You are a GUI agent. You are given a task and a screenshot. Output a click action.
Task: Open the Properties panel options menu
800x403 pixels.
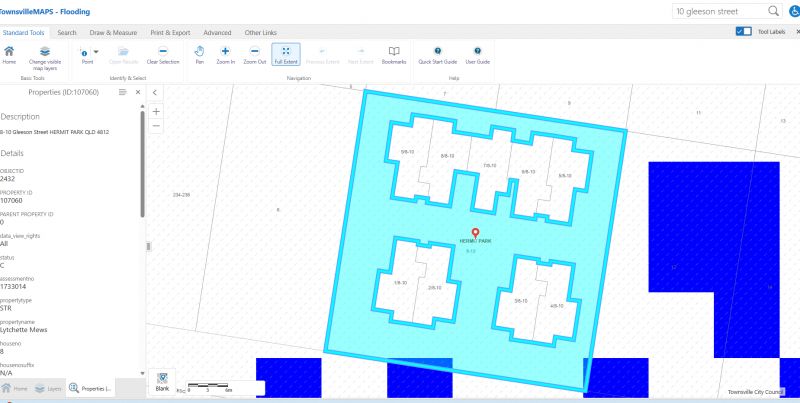[x=122, y=92]
